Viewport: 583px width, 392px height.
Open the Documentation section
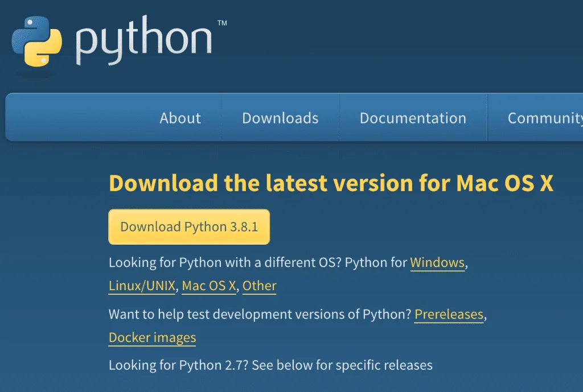(x=413, y=118)
